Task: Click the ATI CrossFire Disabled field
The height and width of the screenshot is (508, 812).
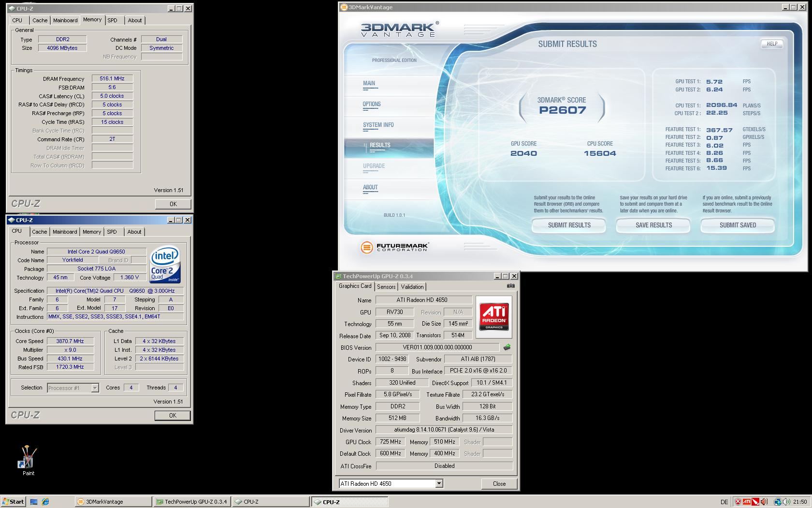Action: pyautogui.click(x=444, y=466)
